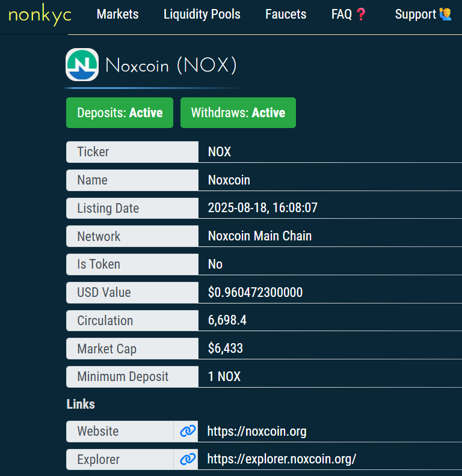Select the Is Token value No
The image size is (462, 476).
click(215, 264)
